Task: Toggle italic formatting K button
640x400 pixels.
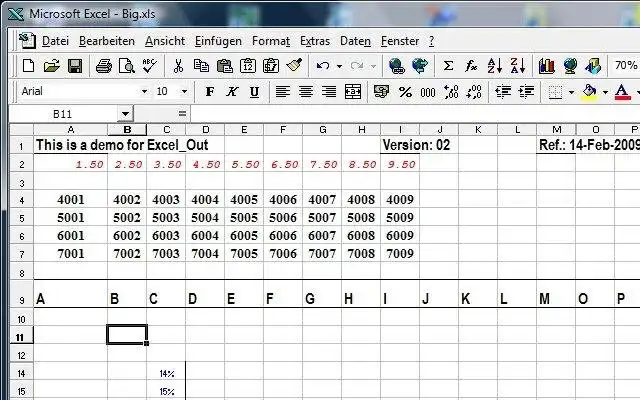Action: (232, 91)
